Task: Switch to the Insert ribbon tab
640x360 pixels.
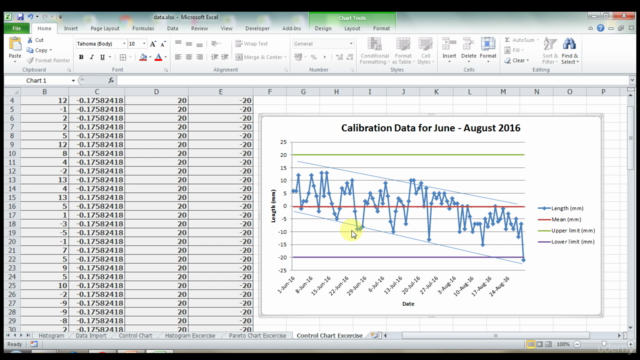Action: (x=71, y=28)
